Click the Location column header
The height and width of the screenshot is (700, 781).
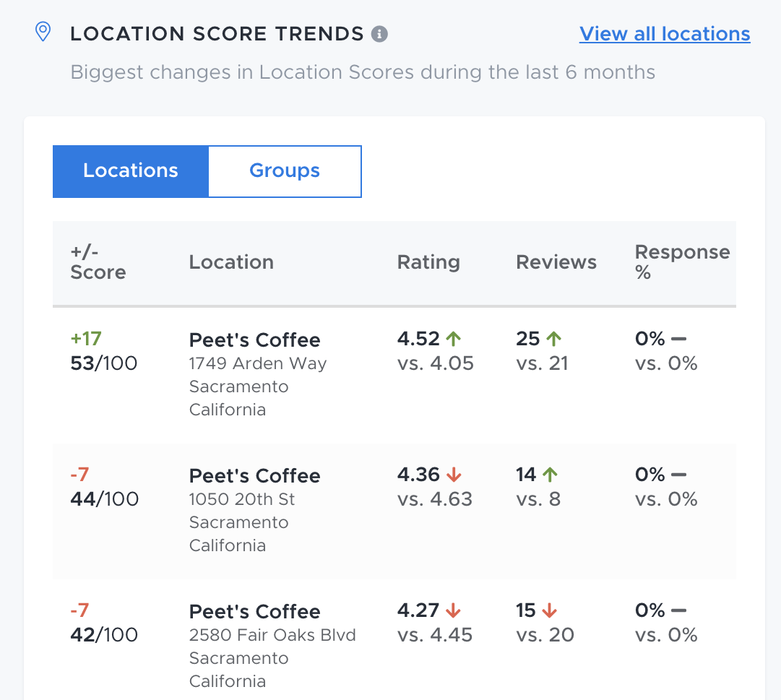tap(231, 262)
